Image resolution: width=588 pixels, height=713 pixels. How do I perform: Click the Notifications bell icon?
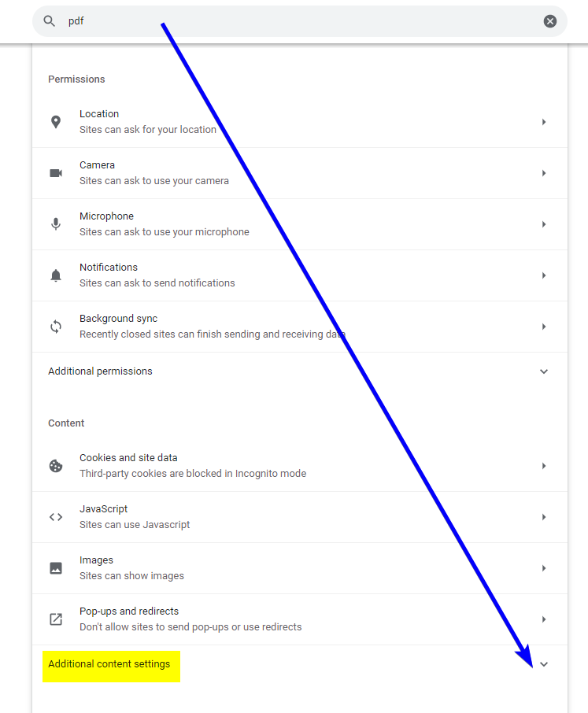(55, 275)
